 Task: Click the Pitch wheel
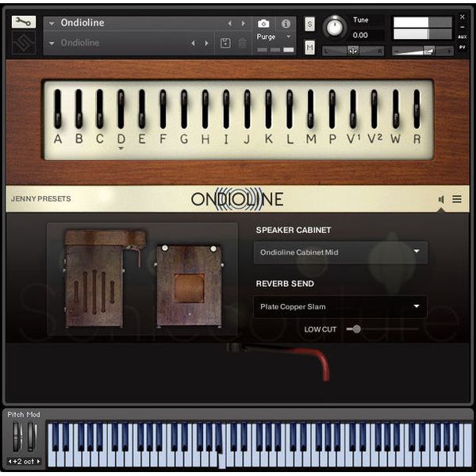(17, 437)
